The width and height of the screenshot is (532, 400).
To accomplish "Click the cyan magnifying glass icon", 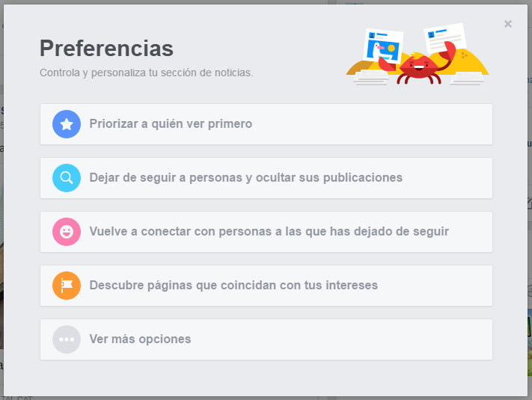I will coord(67,178).
